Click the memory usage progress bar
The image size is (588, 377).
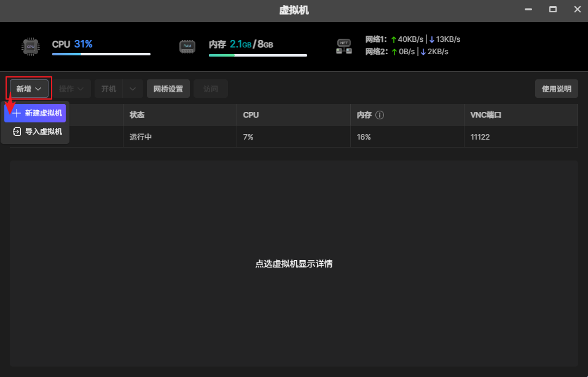pyautogui.click(x=257, y=55)
